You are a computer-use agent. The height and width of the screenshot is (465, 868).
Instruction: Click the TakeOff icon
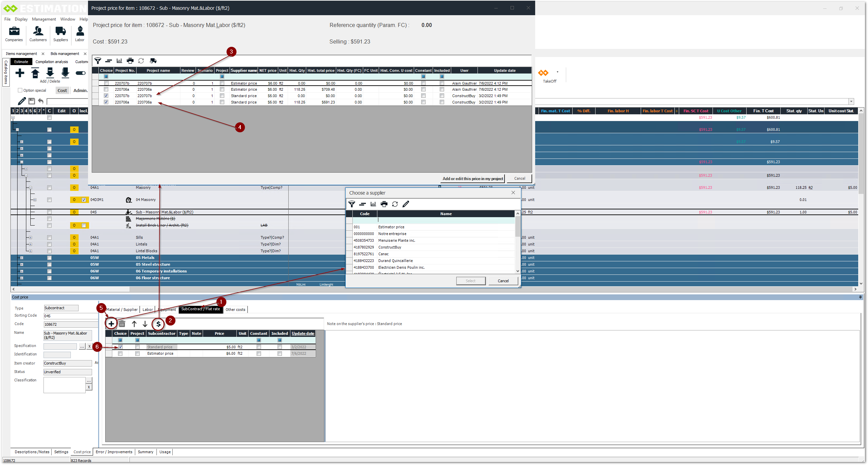click(543, 73)
